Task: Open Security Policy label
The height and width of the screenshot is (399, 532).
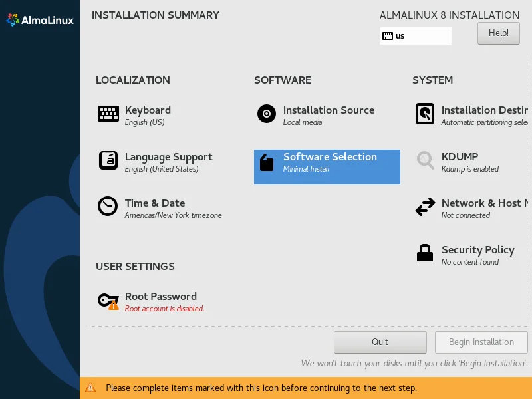Action: pyautogui.click(x=477, y=250)
